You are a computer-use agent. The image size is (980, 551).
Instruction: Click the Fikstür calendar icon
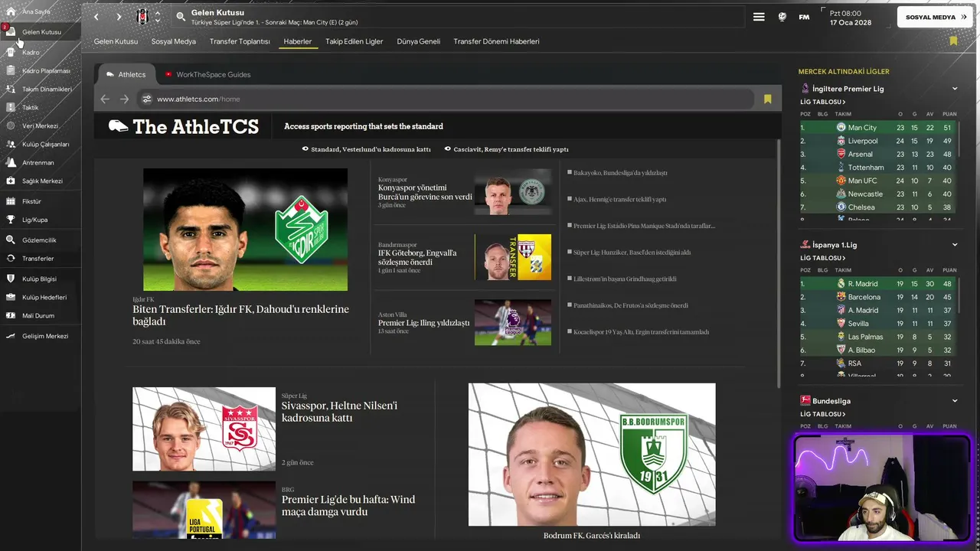(11, 201)
